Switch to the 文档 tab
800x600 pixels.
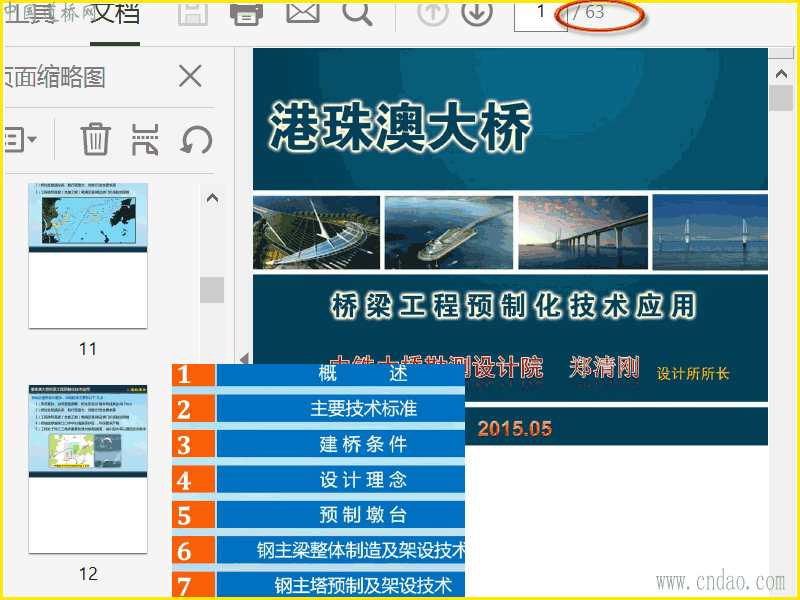115,13
